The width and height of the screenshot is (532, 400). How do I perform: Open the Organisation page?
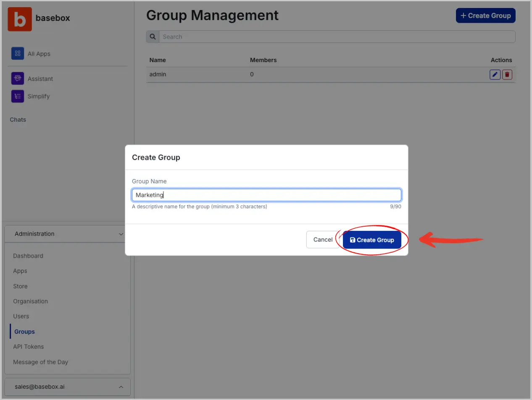31,301
